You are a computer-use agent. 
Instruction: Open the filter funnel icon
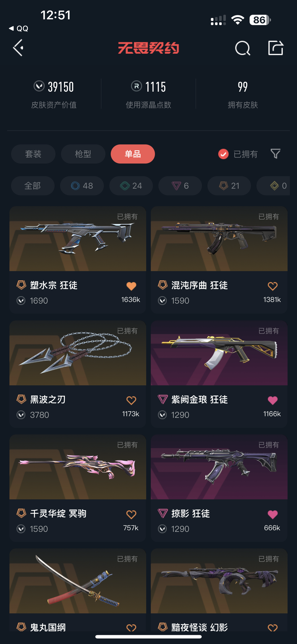point(275,154)
